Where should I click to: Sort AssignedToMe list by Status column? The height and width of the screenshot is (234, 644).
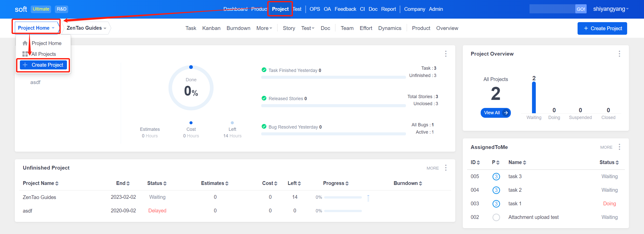click(609, 163)
